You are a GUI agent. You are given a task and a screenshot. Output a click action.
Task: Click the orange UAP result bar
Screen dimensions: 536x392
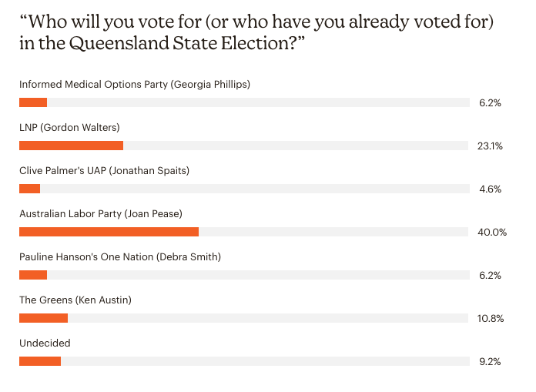[x=30, y=189]
